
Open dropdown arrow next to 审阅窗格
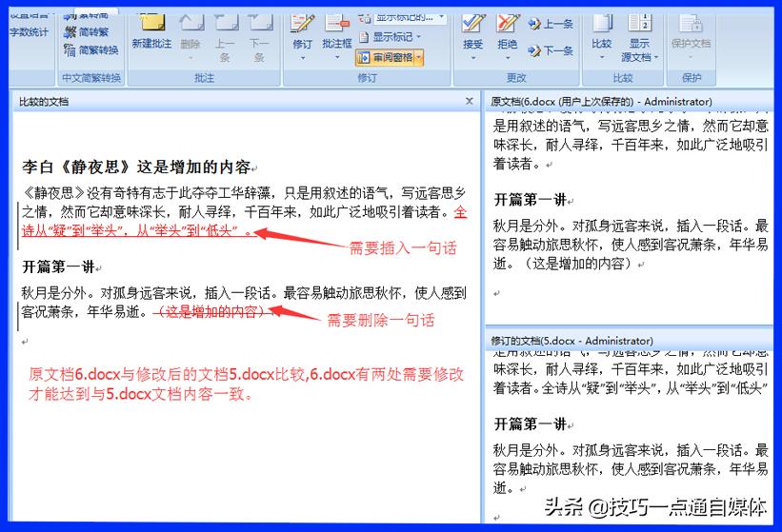coord(419,58)
